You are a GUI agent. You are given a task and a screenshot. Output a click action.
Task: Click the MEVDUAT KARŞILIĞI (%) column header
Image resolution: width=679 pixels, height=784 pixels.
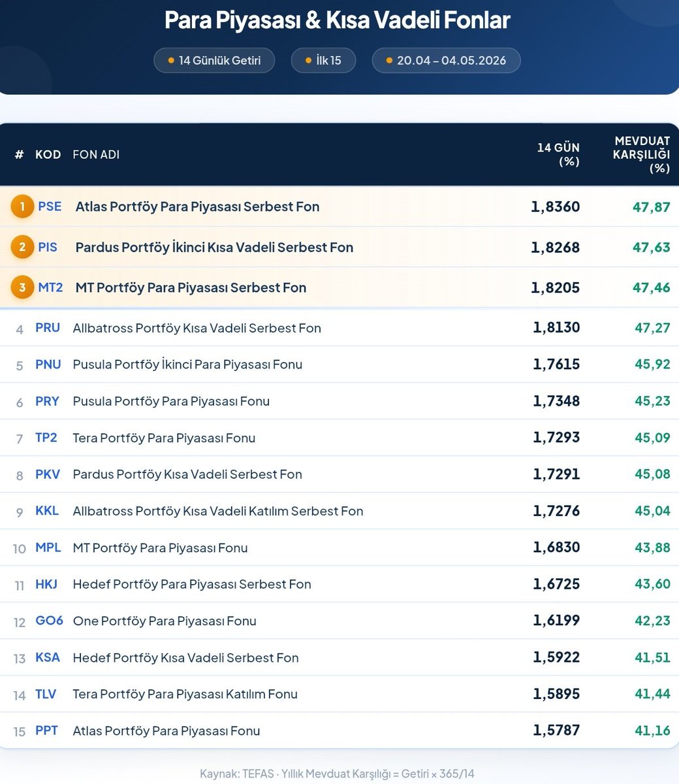pos(642,154)
